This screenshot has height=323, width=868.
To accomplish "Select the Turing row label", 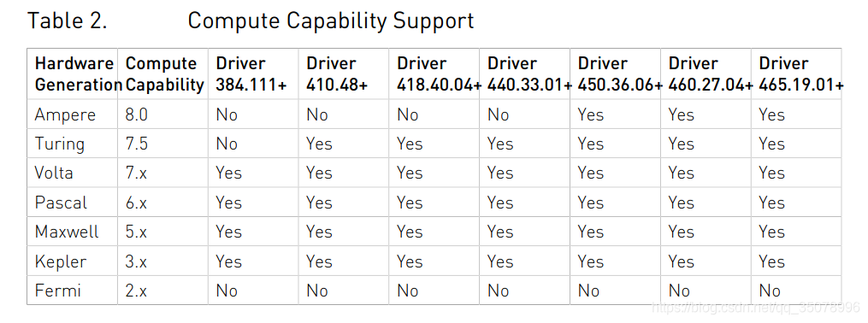I will [60, 144].
